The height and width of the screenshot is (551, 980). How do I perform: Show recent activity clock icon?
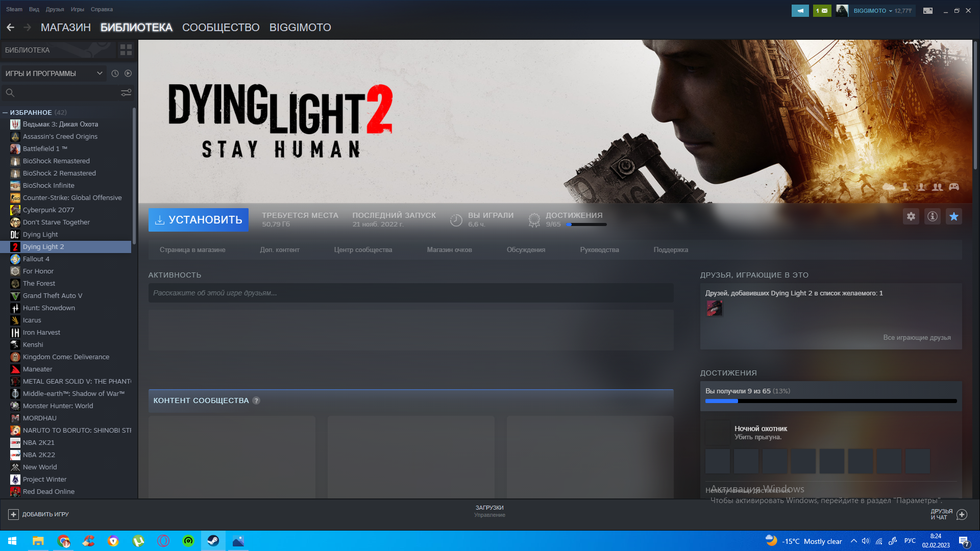[115, 73]
